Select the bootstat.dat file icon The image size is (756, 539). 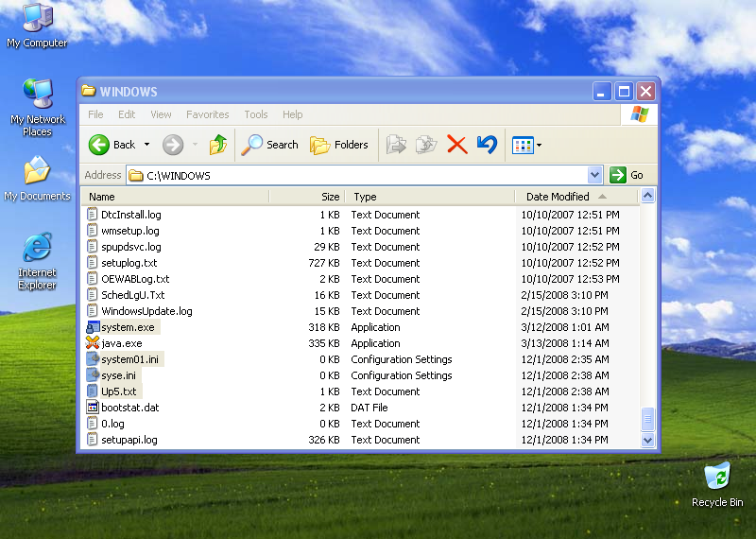92,408
